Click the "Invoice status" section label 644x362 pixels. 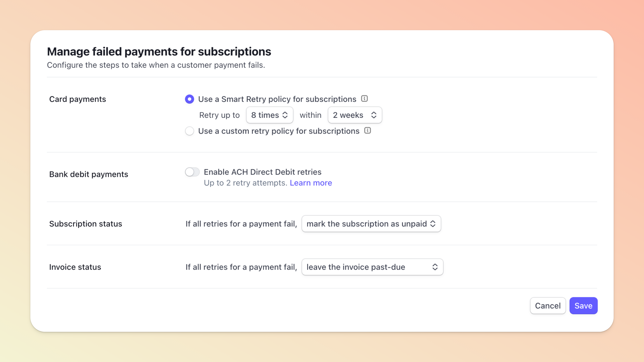(75, 267)
